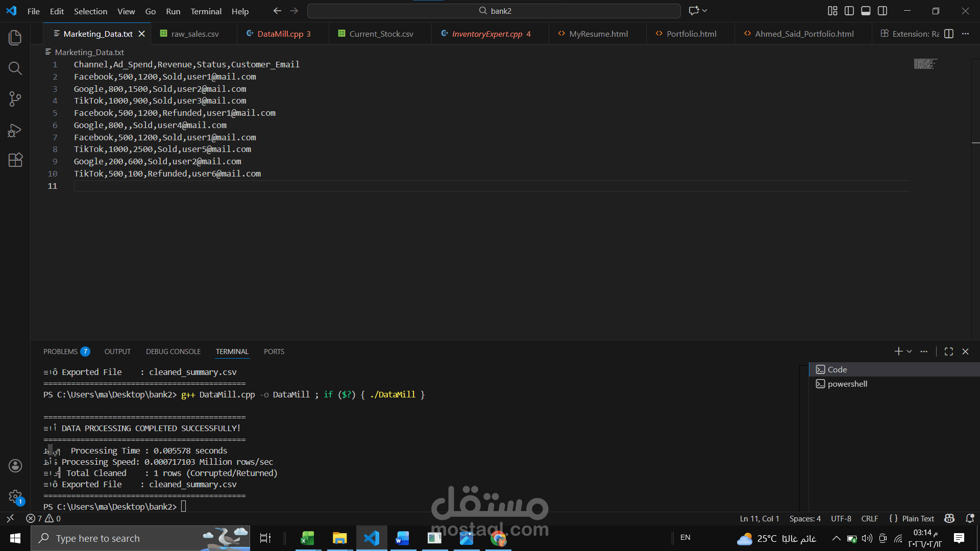Screen dimensions: 980x551
Task: Open the CRLF end-of-line sequence selector
Action: 869,518
